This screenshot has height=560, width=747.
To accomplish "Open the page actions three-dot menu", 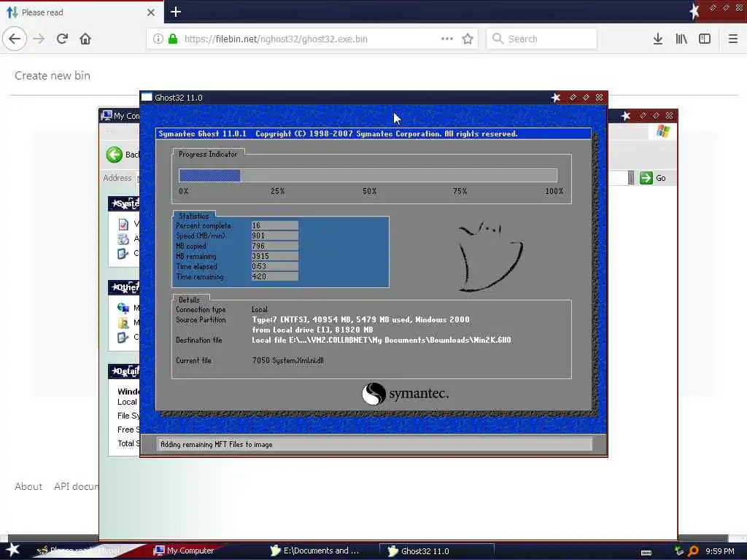I will [x=447, y=39].
